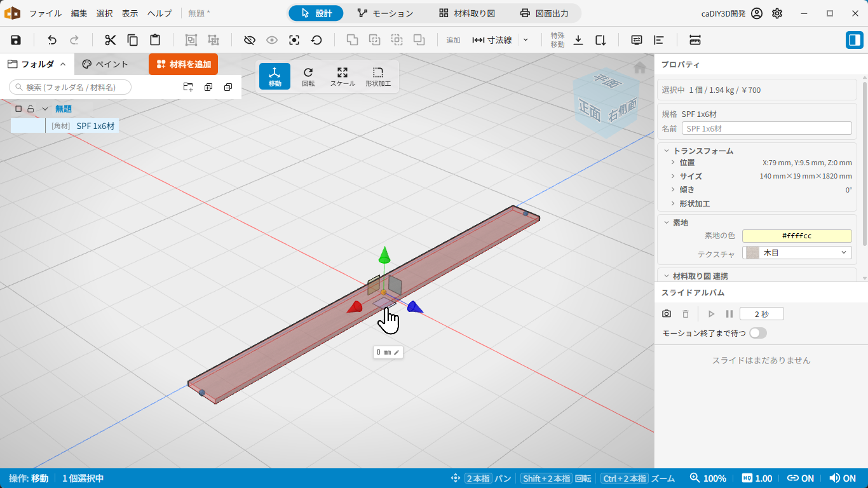Open the 寸法線 dropdown arrow
The image size is (868, 488).
click(x=526, y=40)
